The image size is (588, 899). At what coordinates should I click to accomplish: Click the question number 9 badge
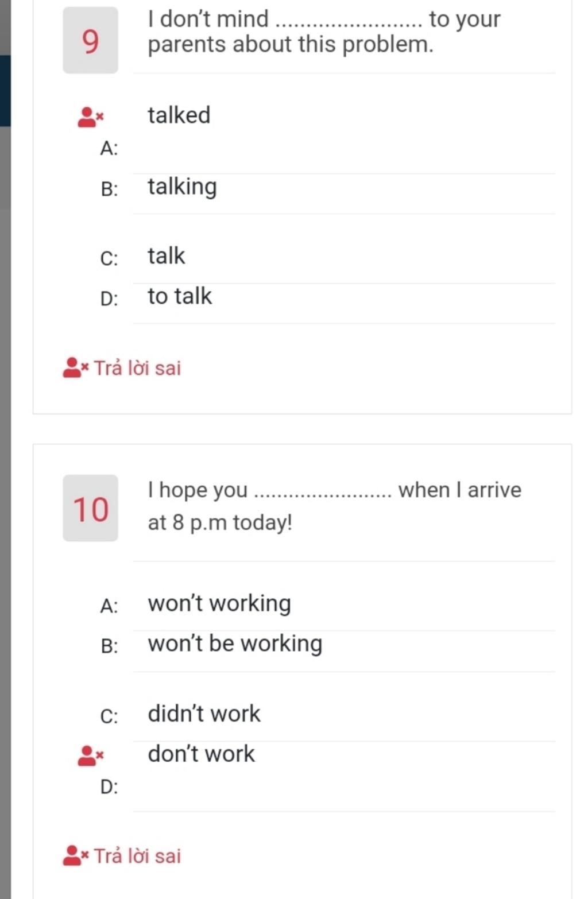pyautogui.click(x=90, y=40)
